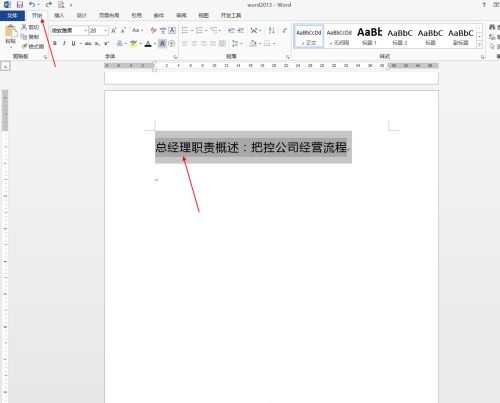500x403 pixels.
Task: Toggle Superscript formatting
Action: tap(107, 43)
